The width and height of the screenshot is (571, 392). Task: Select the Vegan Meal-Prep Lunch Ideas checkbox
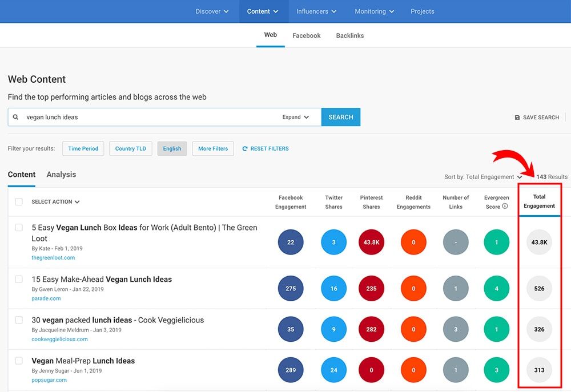(19, 361)
